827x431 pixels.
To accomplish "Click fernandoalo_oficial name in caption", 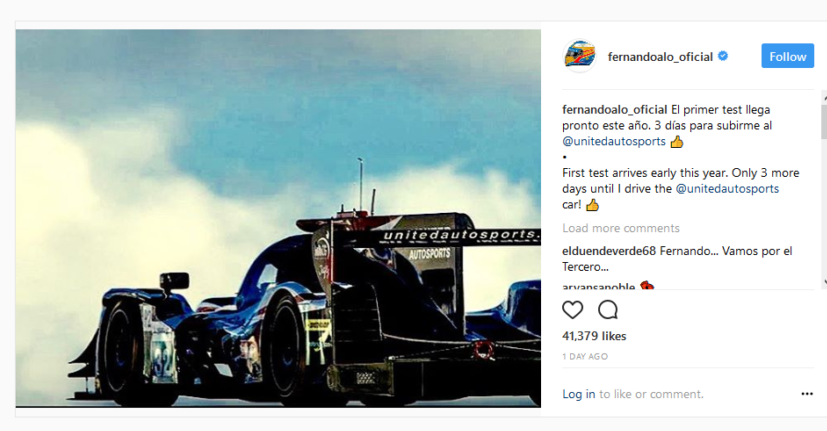I will click(614, 110).
